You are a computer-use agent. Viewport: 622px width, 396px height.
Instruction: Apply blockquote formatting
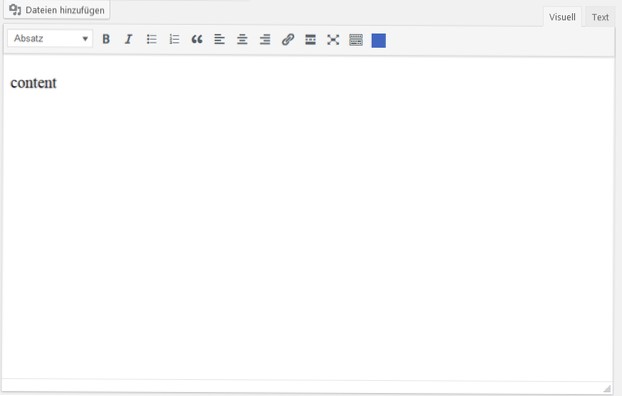coord(197,39)
